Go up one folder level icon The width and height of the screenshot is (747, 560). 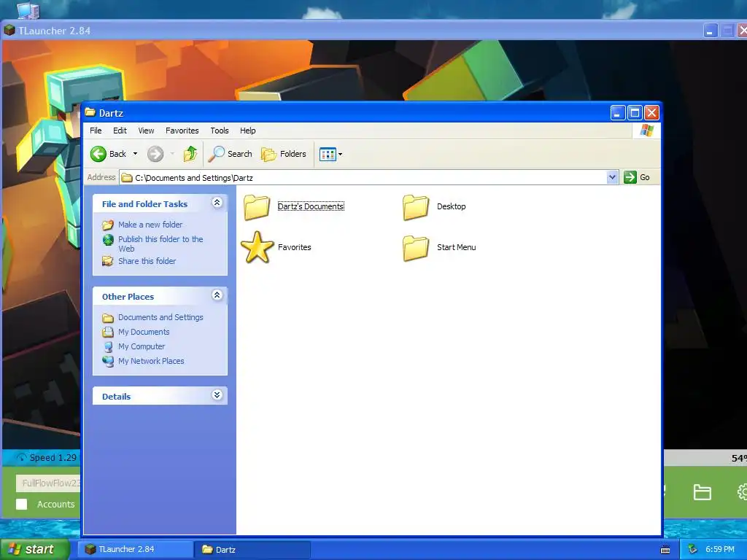click(190, 154)
